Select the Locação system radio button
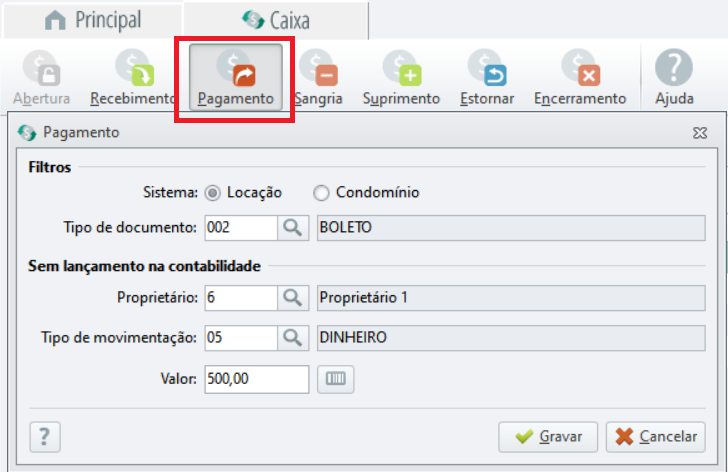The width and height of the screenshot is (728, 472). click(x=213, y=193)
